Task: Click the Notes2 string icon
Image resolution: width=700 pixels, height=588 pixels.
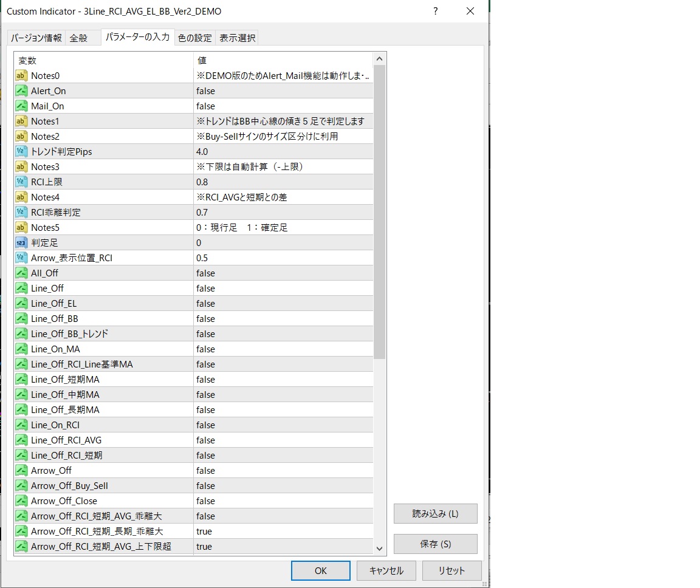Action: pyautogui.click(x=21, y=136)
